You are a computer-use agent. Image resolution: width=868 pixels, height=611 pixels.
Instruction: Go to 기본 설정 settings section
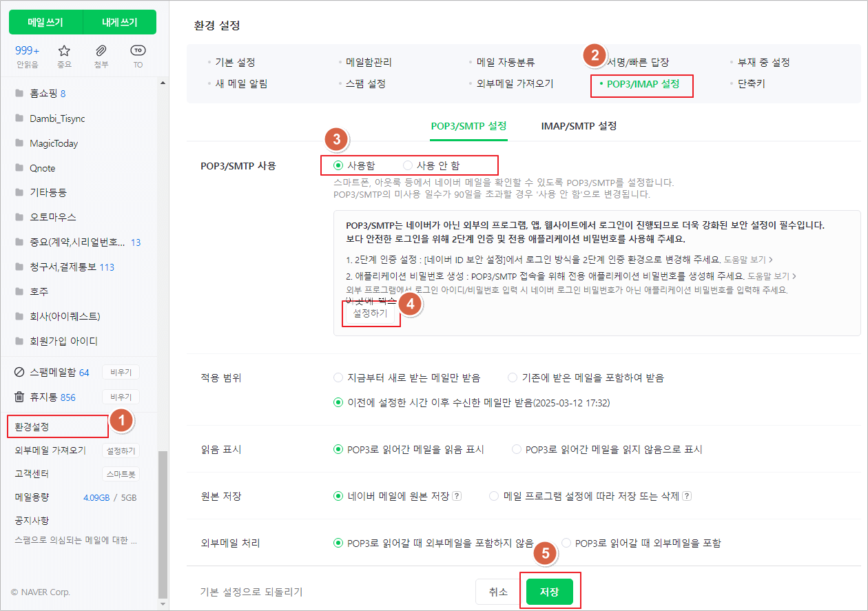click(x=235, y=63)
